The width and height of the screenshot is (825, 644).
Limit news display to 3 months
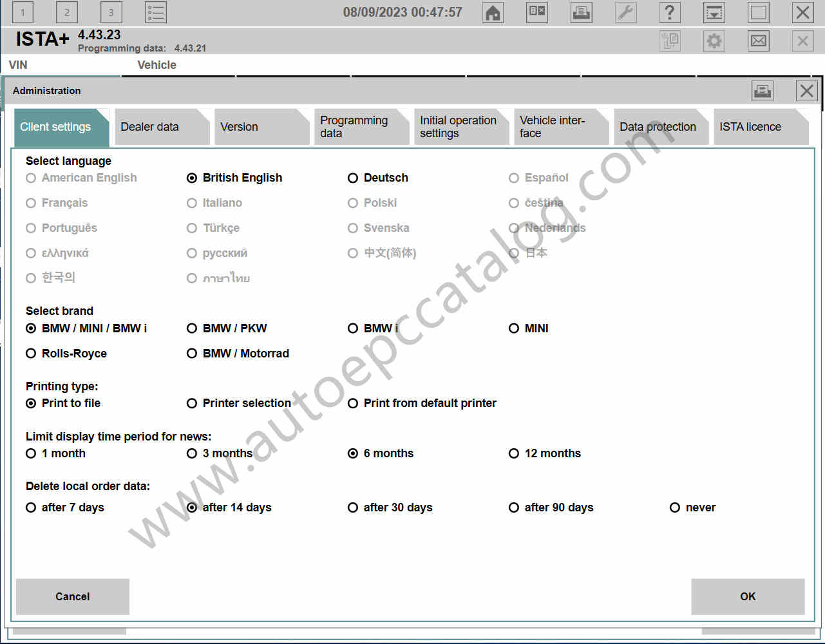point(220,453)
